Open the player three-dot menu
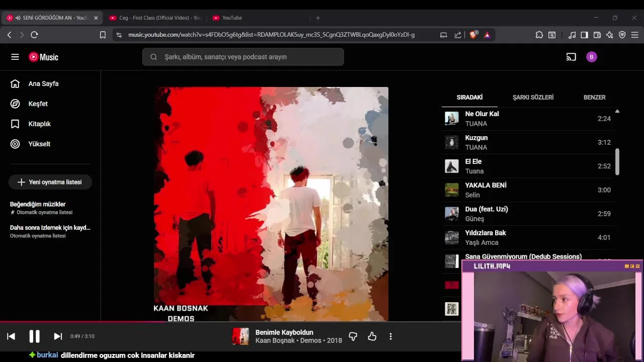The width and height of the screenshot is (644, 362). (390, 336)
